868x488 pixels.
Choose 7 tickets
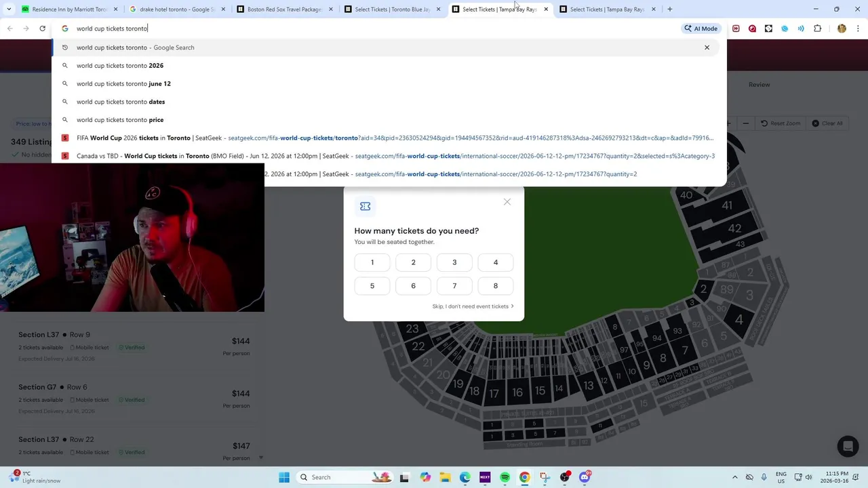pos(454,286)
